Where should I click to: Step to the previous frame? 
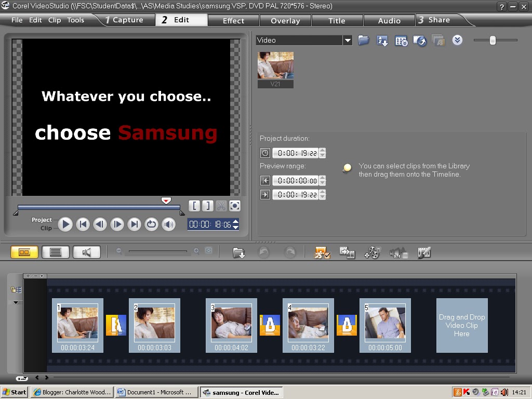pyautogui.click(x=100, y=224)
